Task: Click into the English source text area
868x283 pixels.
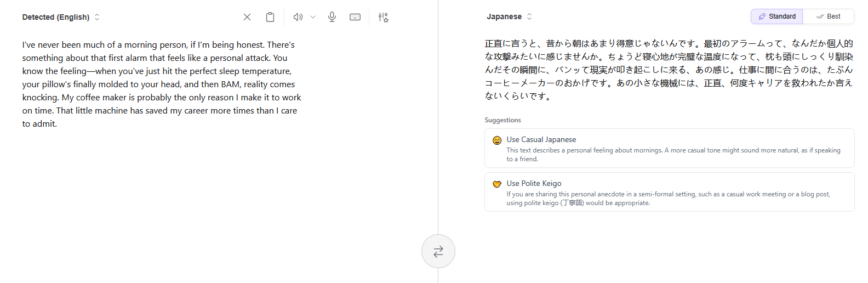Action: 162,84
